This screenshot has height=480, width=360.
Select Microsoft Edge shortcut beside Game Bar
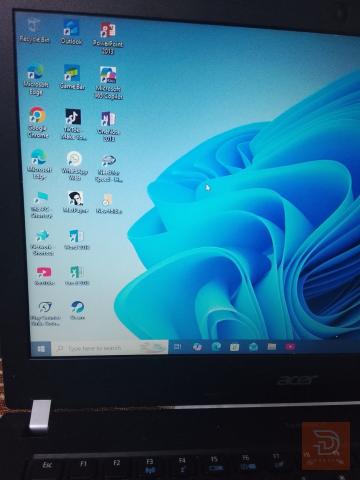pos(36,80)
